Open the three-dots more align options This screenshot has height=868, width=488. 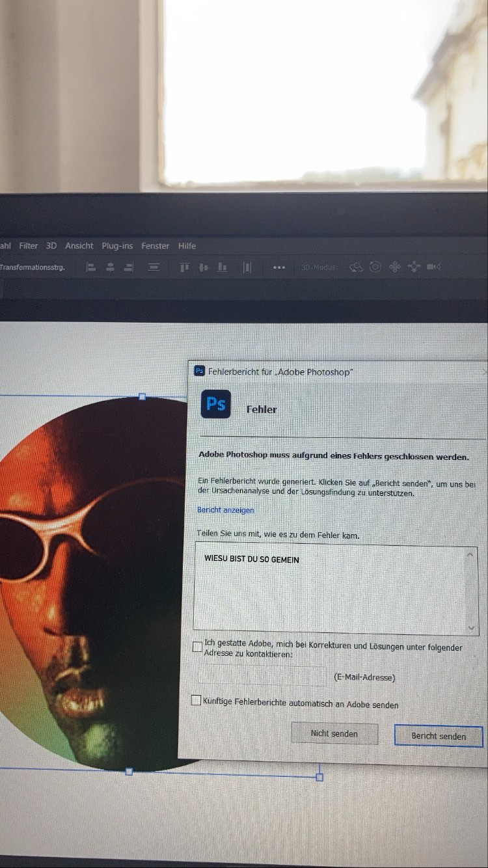click(279, 267)
